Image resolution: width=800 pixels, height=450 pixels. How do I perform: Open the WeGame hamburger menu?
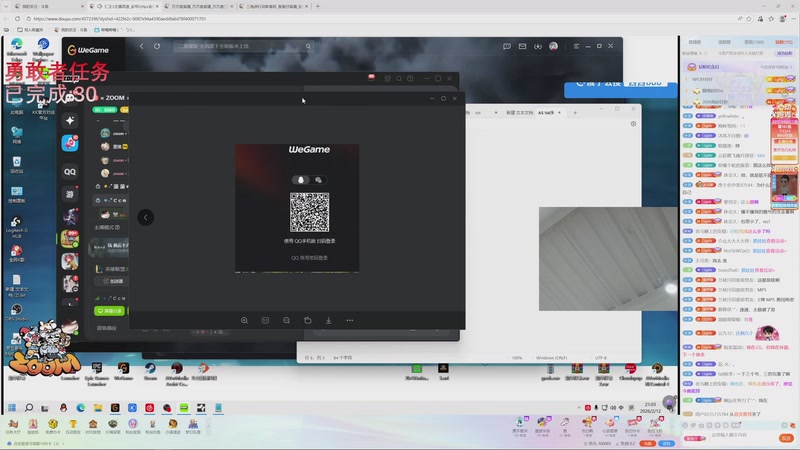coord(576,46)
